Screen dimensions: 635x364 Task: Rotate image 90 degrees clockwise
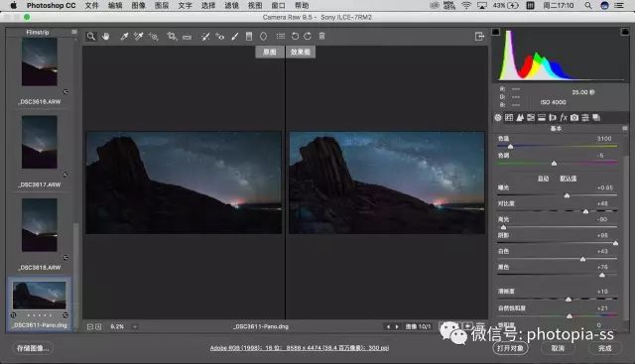tap(308, 37)
